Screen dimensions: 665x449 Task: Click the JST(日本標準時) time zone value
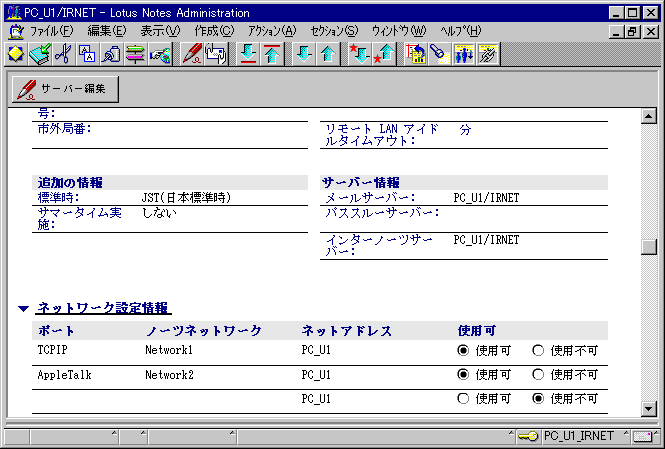point(186,198)
